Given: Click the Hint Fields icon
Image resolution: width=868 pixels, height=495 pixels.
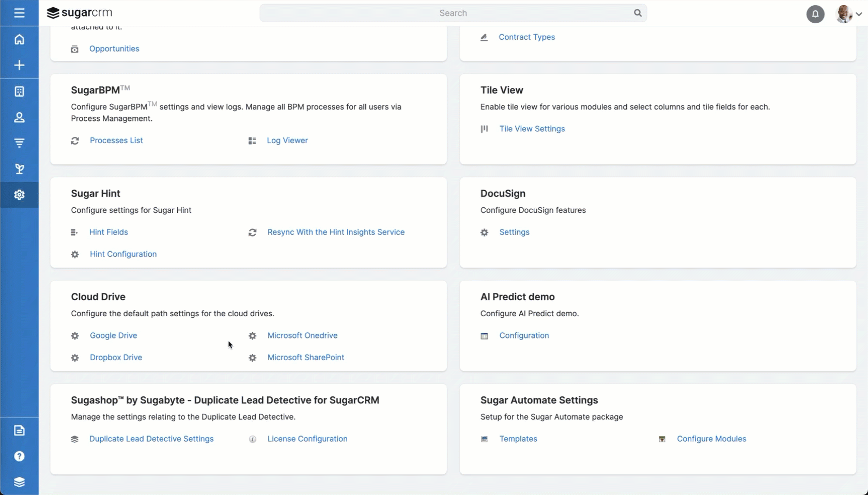Looking at the screenshot, I should 74,233.
